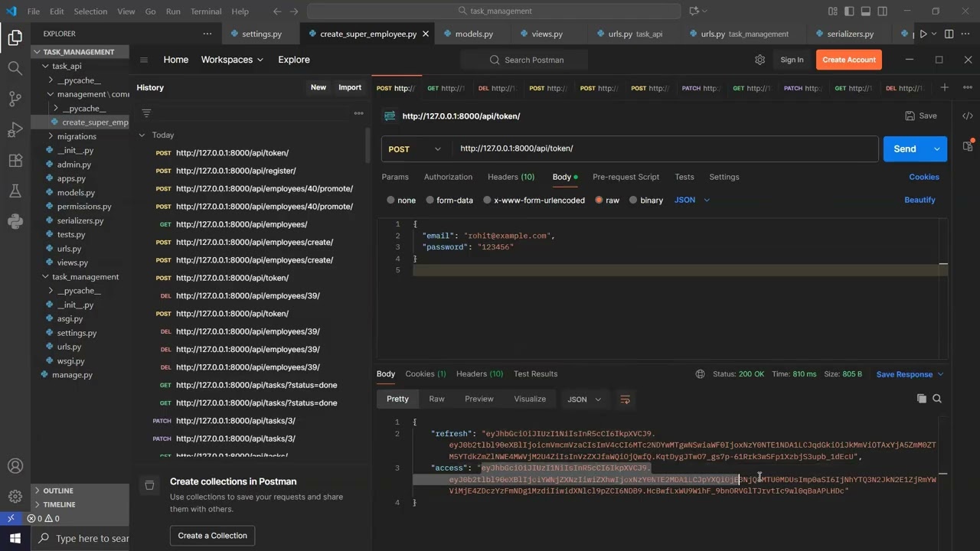Click the request URL input field
980x551 pixels.
tap(665, 149)
